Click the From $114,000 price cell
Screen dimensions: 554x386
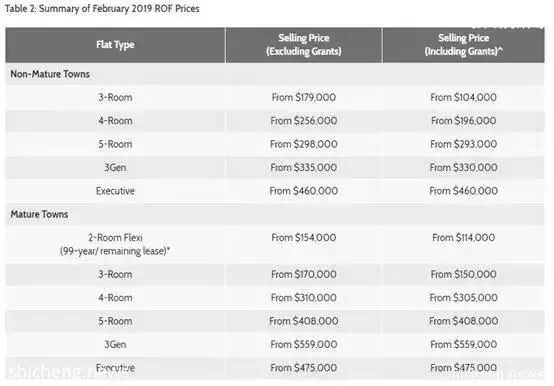(464, 238)
